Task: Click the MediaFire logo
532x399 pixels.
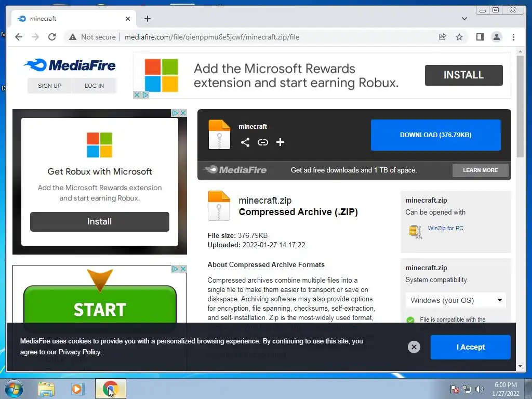Action: click(70, 65)
